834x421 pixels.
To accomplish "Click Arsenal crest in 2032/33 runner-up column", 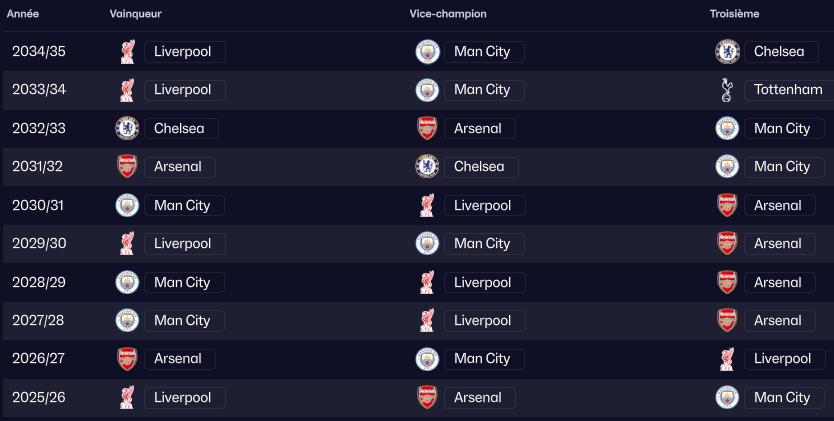I will click(427, 128).
